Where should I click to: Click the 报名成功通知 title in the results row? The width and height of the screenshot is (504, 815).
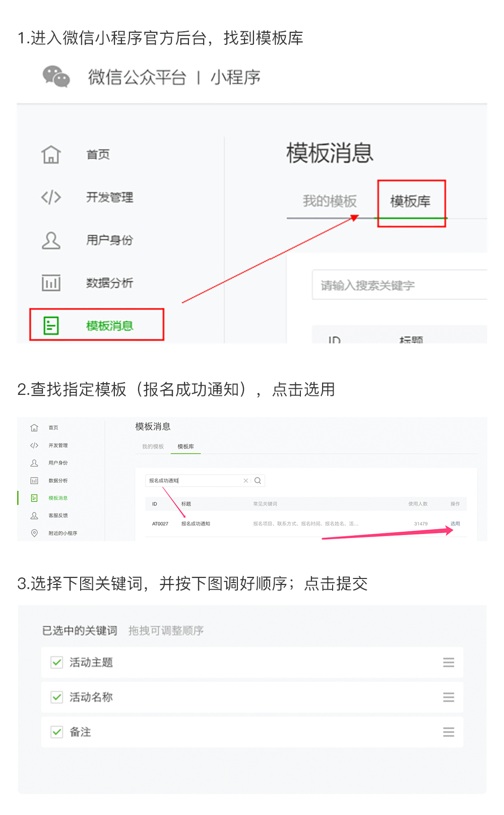[x=196, y=523]
